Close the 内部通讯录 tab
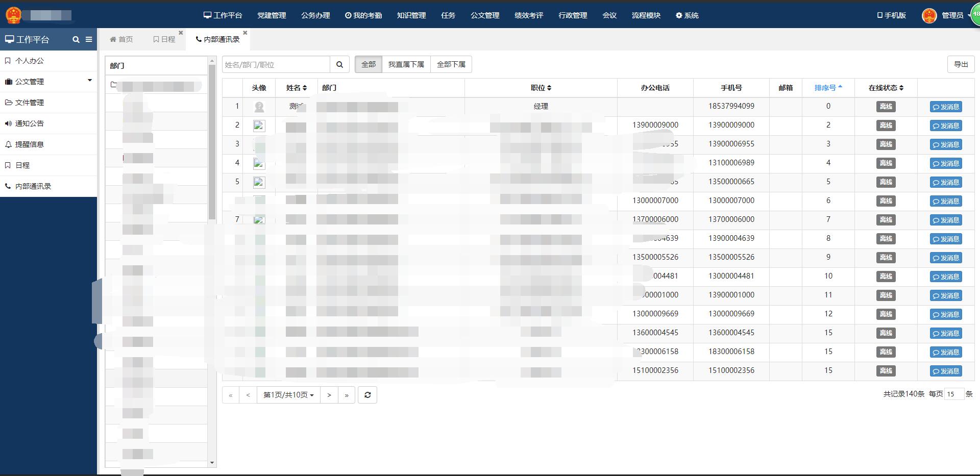Screen dimensions: 980x476 point(245,33)
